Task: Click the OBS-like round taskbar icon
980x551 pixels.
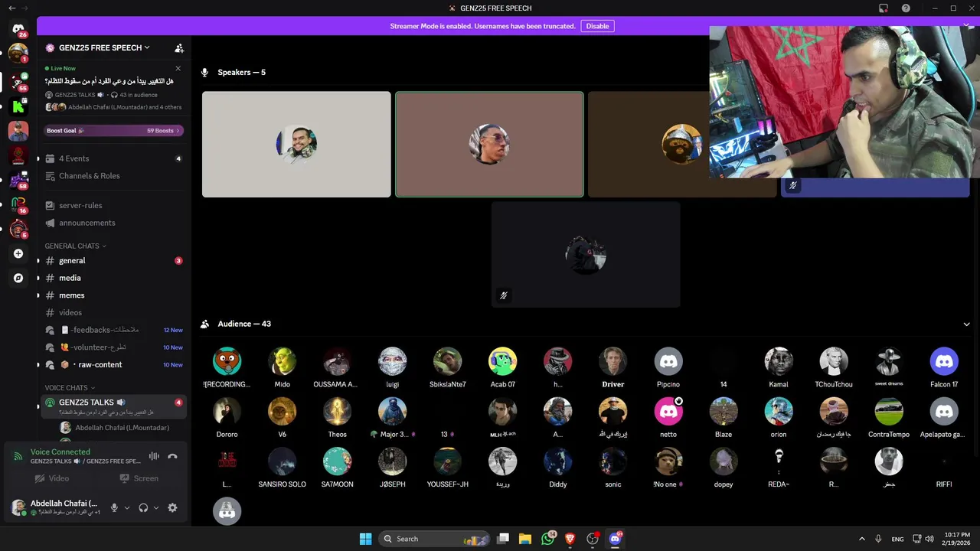Action: point(593,539)
